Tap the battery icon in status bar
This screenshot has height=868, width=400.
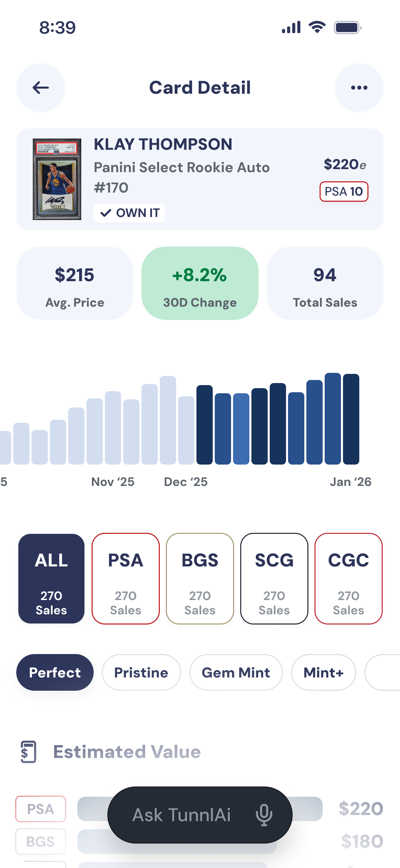coord(348,28)
